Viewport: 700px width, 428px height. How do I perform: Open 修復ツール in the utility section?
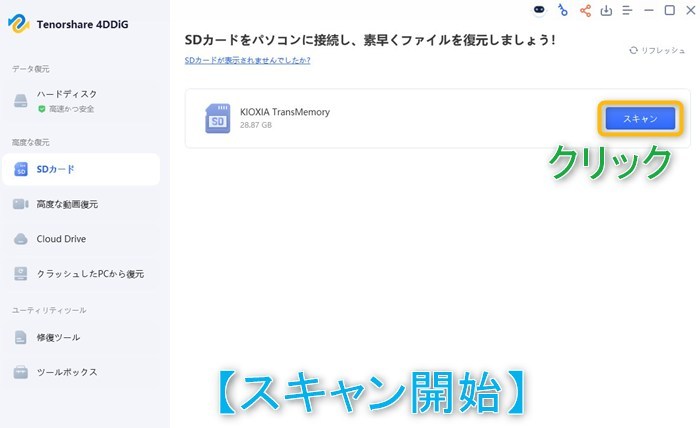point(81,337)
